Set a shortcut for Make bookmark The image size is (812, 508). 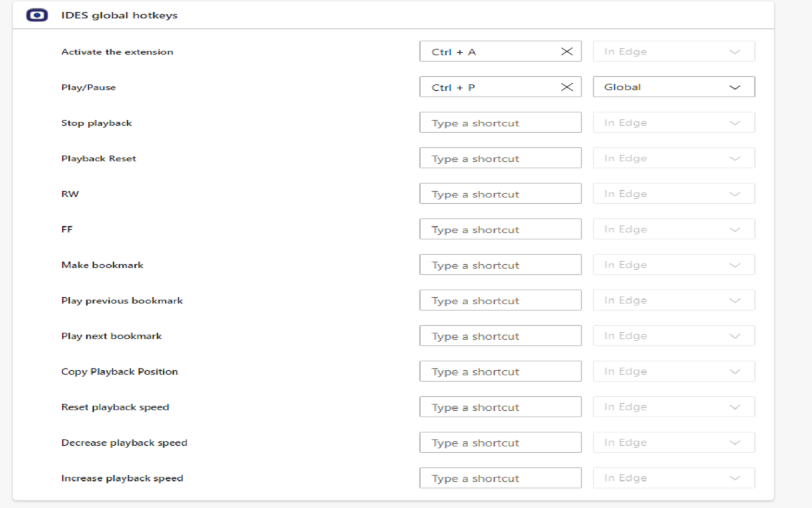(501, 264)
